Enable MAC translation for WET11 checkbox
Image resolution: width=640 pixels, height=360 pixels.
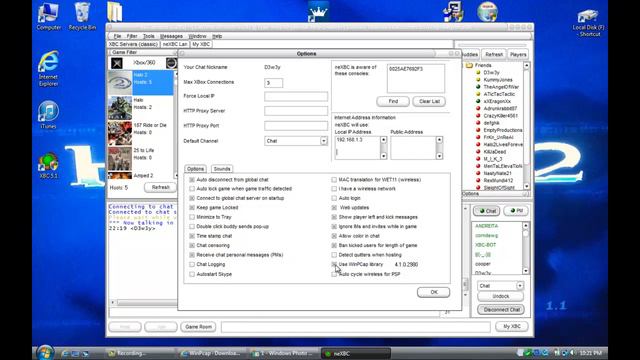tap(334, 180)
